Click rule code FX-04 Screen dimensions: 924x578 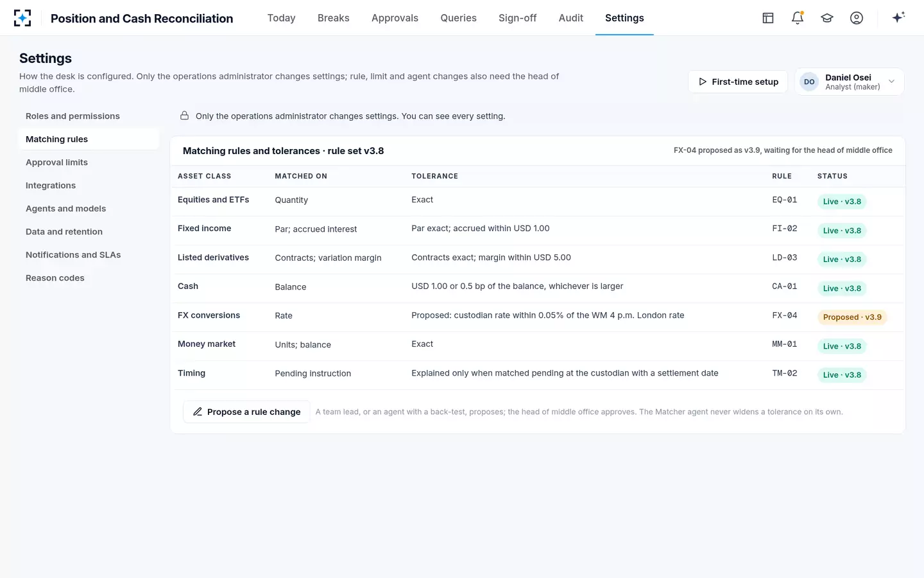(x=784, y=315)
